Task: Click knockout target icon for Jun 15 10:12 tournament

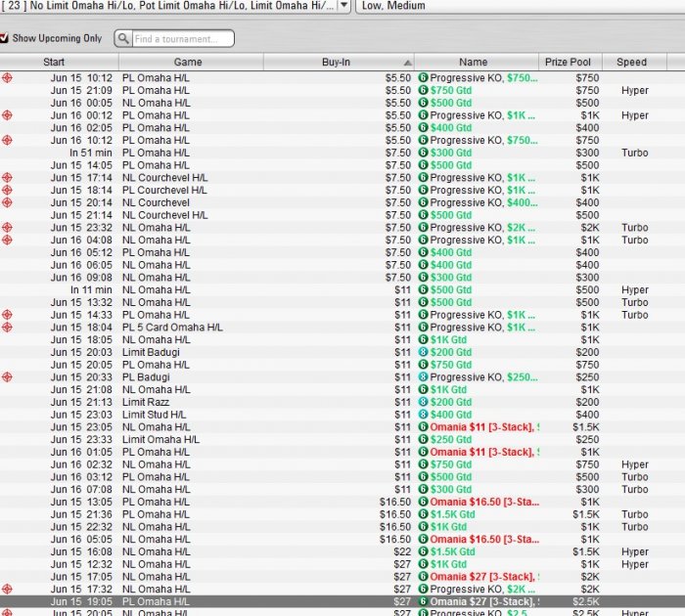Action: tap(7, 77)
